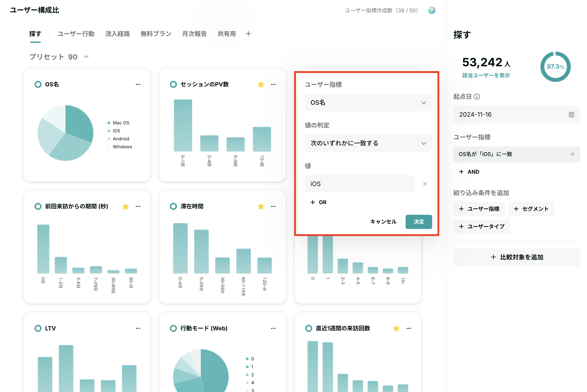Switch to the 流入経路 tab
587x392 pixels.
point(117,34)
